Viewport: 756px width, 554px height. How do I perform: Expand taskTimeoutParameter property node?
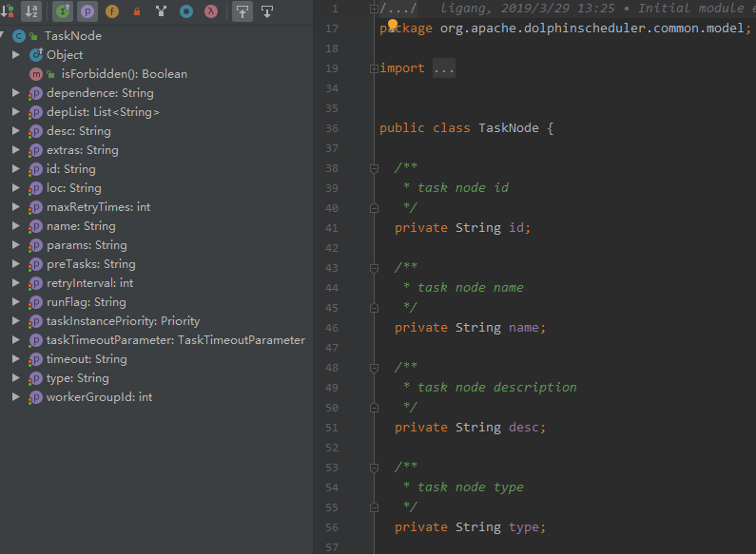click(x=15, y=340)
